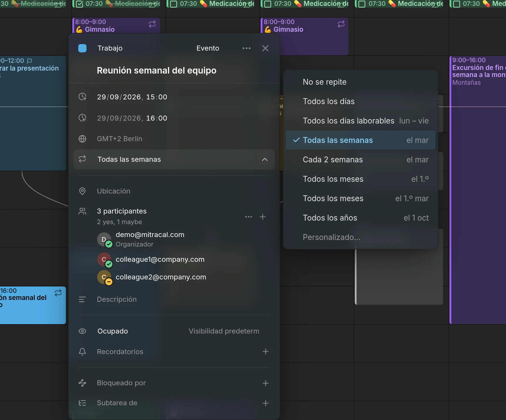
Task: Select Todos los días laborables option
Action: click(x=361, y=121)
